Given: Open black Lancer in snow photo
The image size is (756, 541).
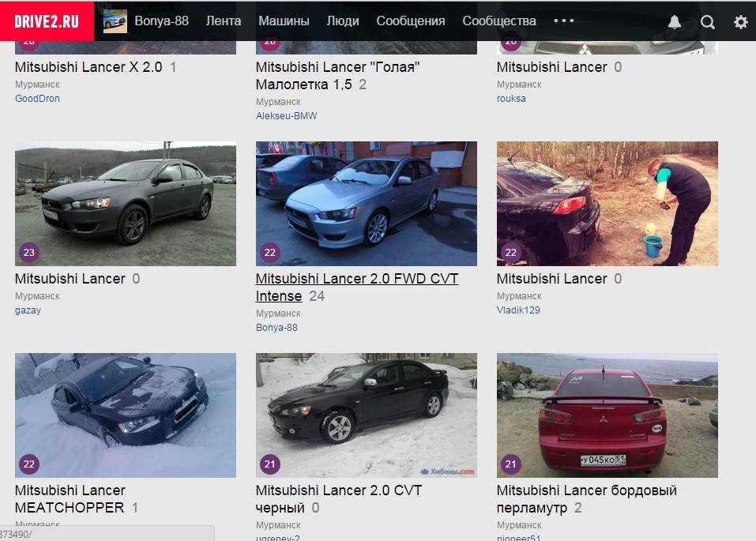Looking at the screenshot, I should tap(367, 415).
